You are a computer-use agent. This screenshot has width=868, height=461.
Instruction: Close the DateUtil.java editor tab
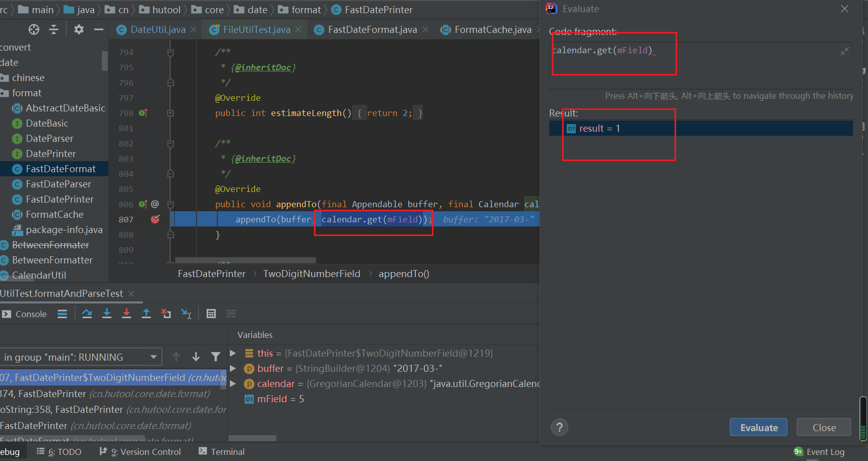[193, 30]
